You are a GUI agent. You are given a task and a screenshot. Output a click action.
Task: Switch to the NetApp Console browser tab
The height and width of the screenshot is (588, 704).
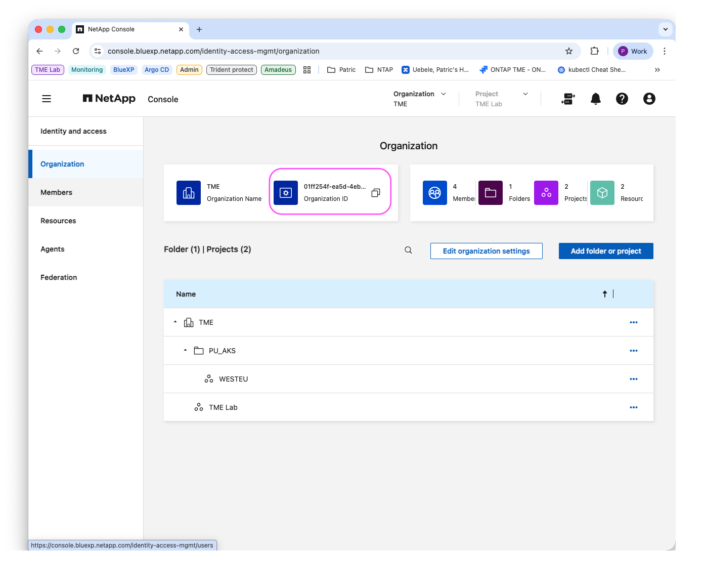(129, 29)
